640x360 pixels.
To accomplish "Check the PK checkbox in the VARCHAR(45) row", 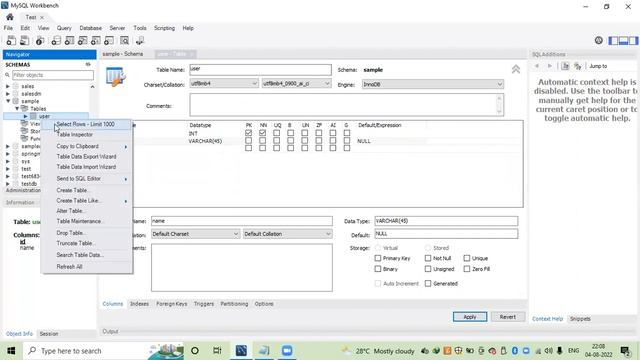I will pos(249,141).
